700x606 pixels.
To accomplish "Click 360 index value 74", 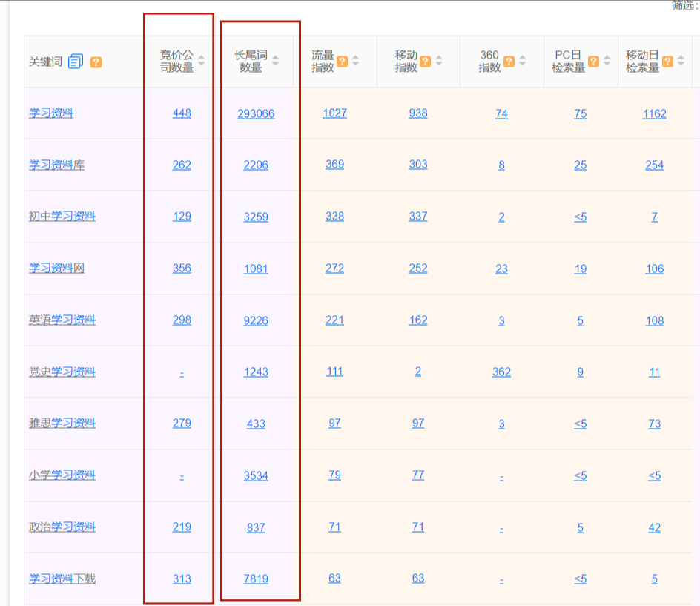I will [501, 114].
